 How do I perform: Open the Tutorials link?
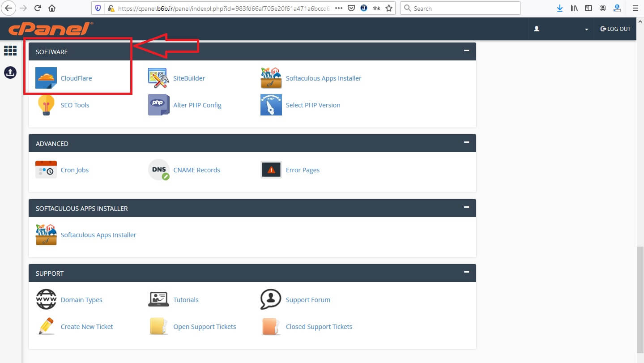point(186,300)
